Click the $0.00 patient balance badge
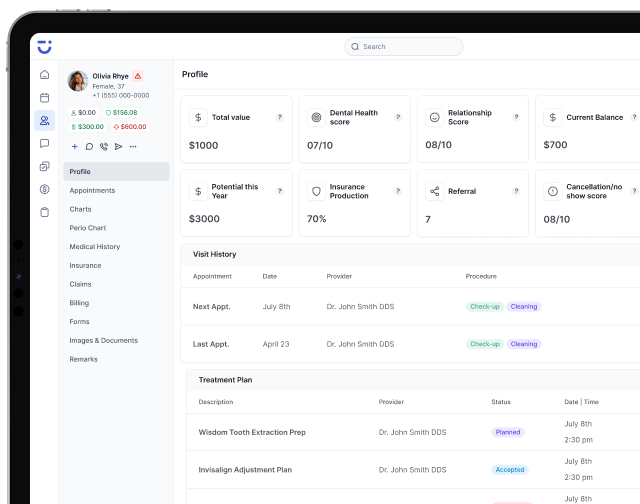The height and width of the screenshot is (504, 640). click(83, 113)
